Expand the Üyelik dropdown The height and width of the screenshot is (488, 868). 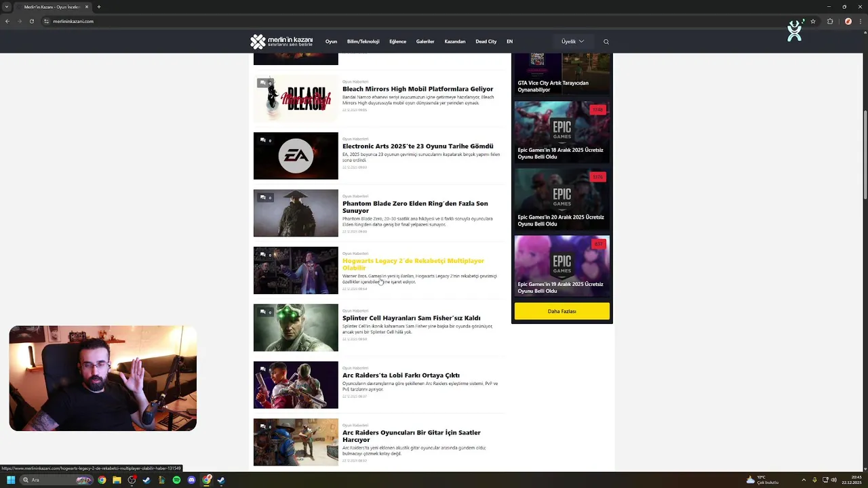pos(572,41)
